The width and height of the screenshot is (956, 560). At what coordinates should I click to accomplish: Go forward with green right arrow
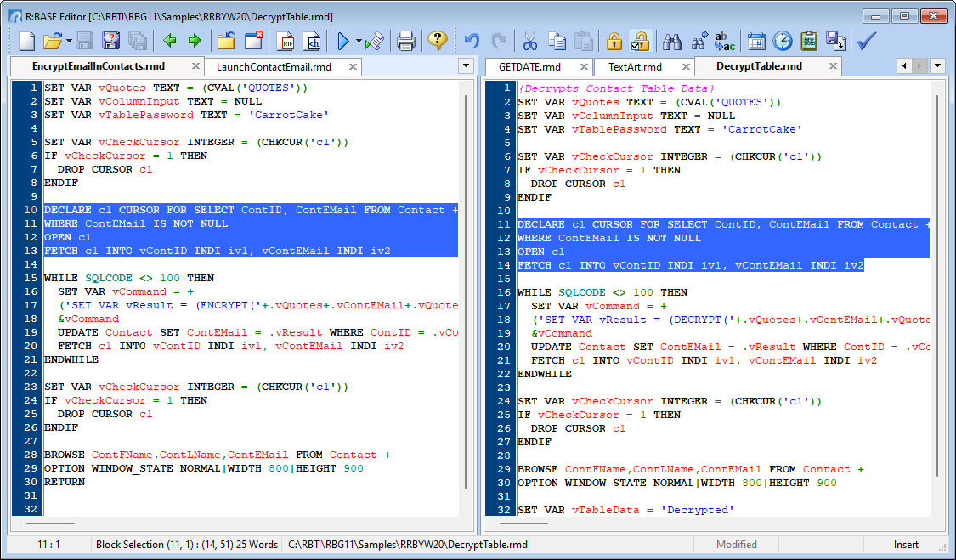(x=195, y=42)
